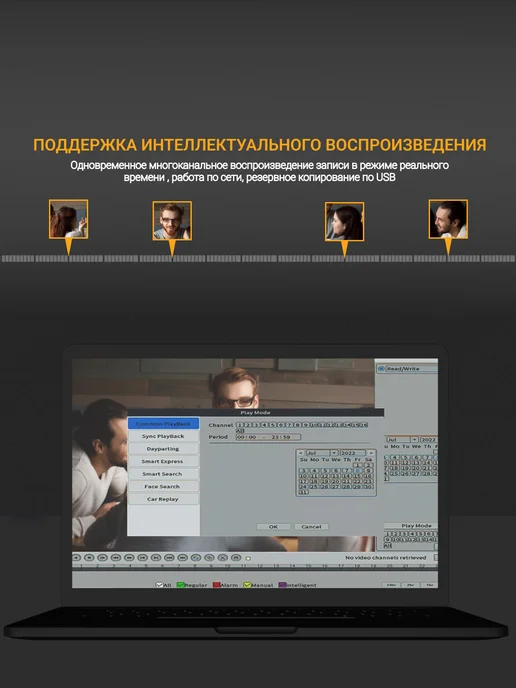Select the Read/Write radio button
The image size is (516, 688).
pos(381,369)
